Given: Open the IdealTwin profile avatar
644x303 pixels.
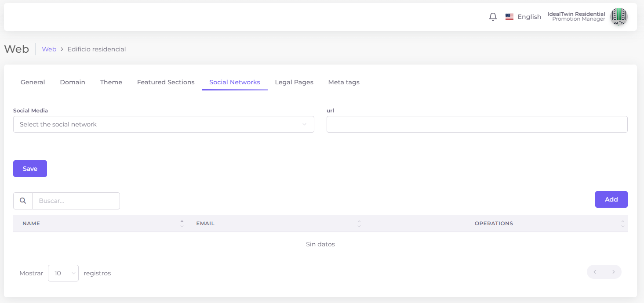Looking at the screenshot, I should point(619,17).
